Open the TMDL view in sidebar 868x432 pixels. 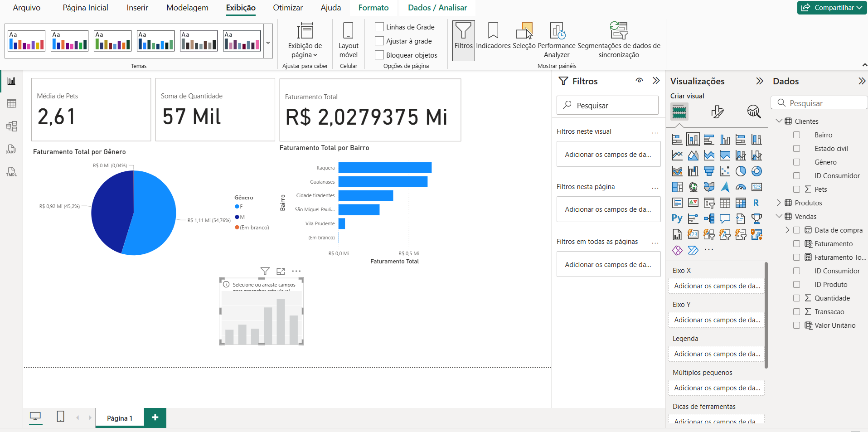tap(12, 172)
